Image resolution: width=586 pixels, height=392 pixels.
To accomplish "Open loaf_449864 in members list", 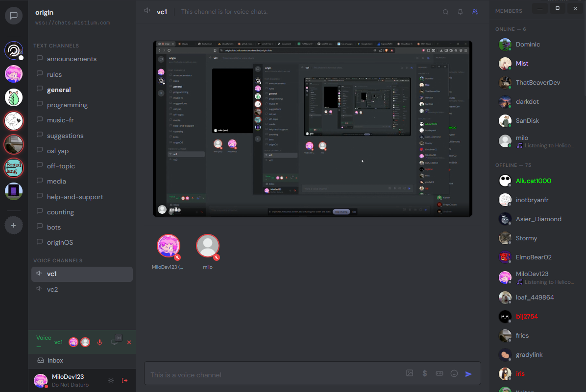I will point(537,298).
